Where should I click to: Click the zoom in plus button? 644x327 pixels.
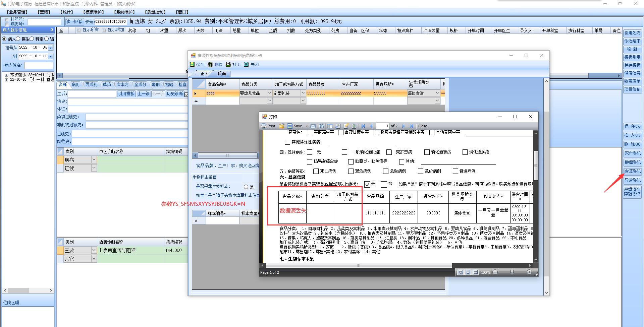click(529, 272)
